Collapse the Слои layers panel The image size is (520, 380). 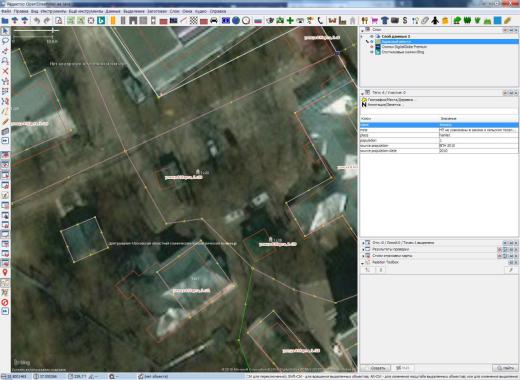pyautogui.click(x=362, y=30)
